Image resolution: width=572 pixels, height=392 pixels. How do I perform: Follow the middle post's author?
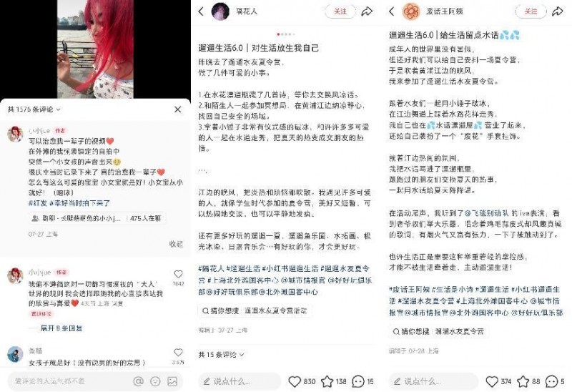tap(340, 11)
